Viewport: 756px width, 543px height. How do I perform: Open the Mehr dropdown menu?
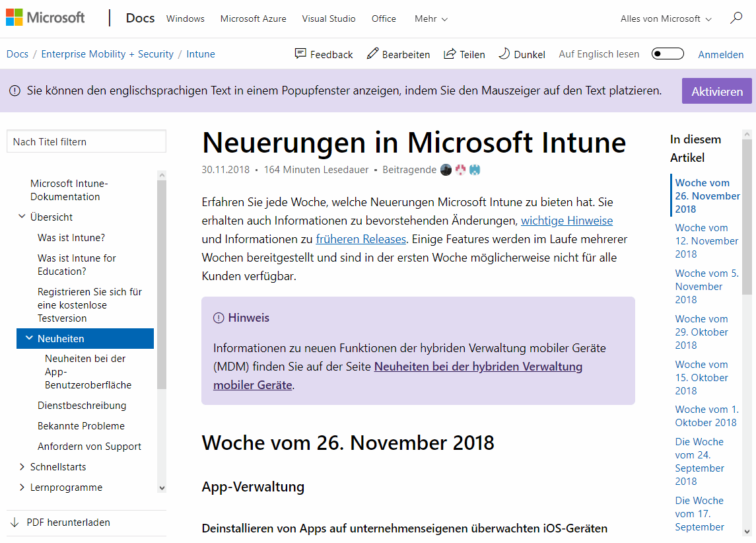tap(430, 18)
